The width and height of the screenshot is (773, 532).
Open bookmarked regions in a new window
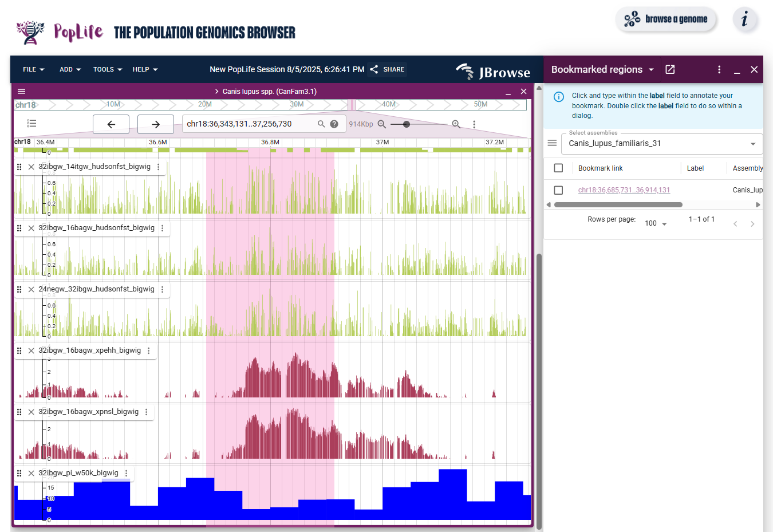670,69
